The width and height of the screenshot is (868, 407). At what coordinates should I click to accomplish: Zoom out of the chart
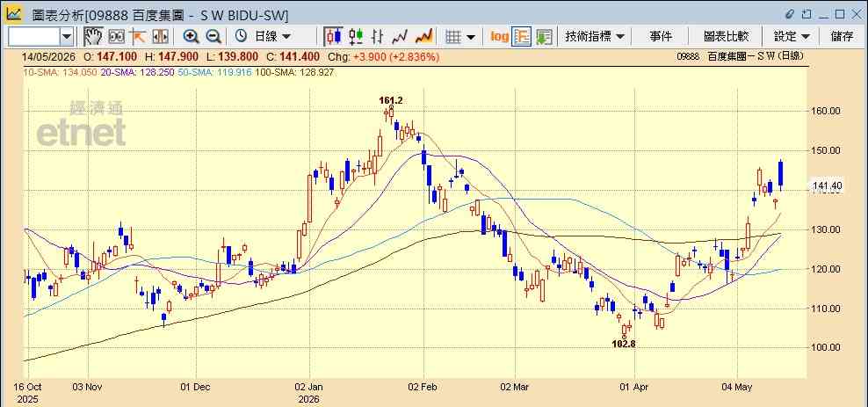click(213, 37)
